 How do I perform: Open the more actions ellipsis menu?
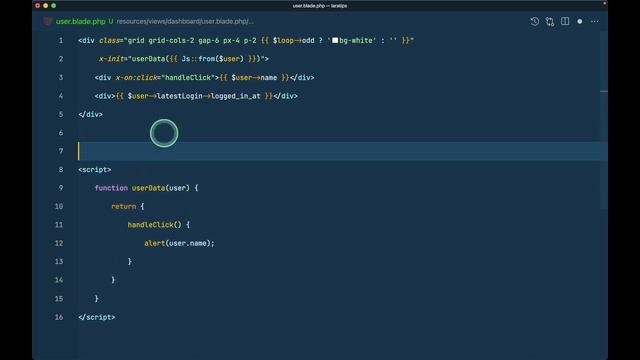point(595,21)
